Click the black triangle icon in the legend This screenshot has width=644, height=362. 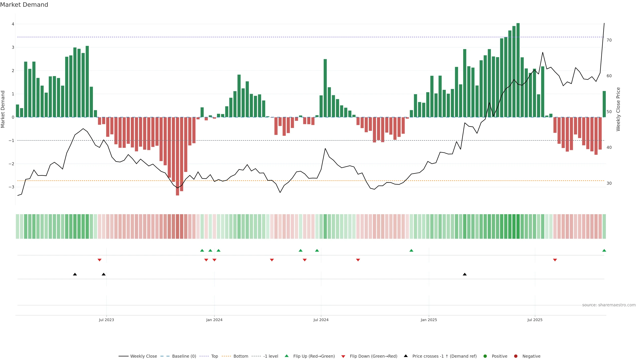click(x=406, y=356)
